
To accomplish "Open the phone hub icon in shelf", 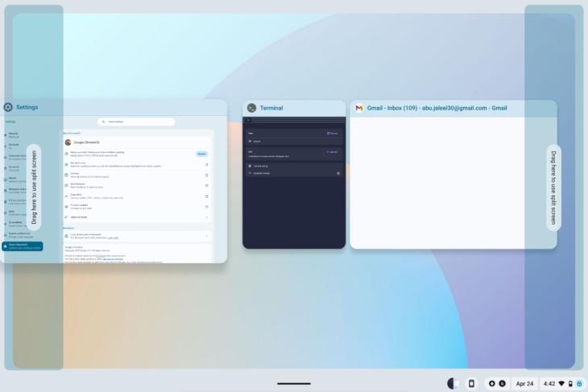I will [x=471, y=383].
